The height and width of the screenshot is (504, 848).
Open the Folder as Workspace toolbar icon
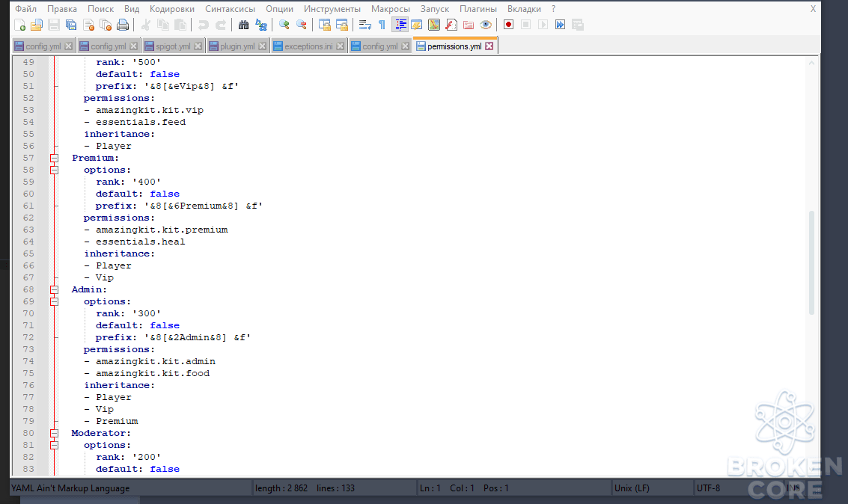click(x=469, y=25)
